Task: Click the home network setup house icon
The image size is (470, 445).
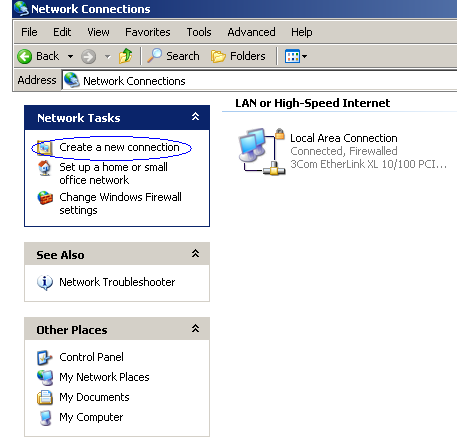Action: coord(45,168)
